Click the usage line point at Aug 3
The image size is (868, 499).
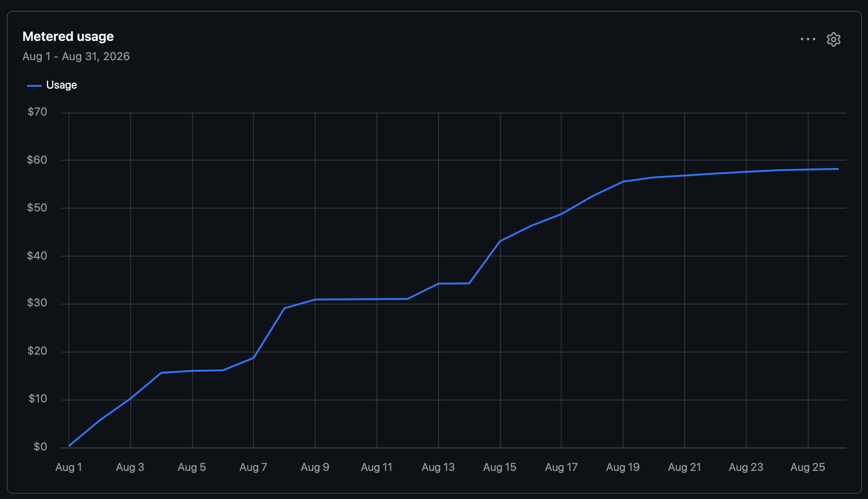[x=131, y=398]
